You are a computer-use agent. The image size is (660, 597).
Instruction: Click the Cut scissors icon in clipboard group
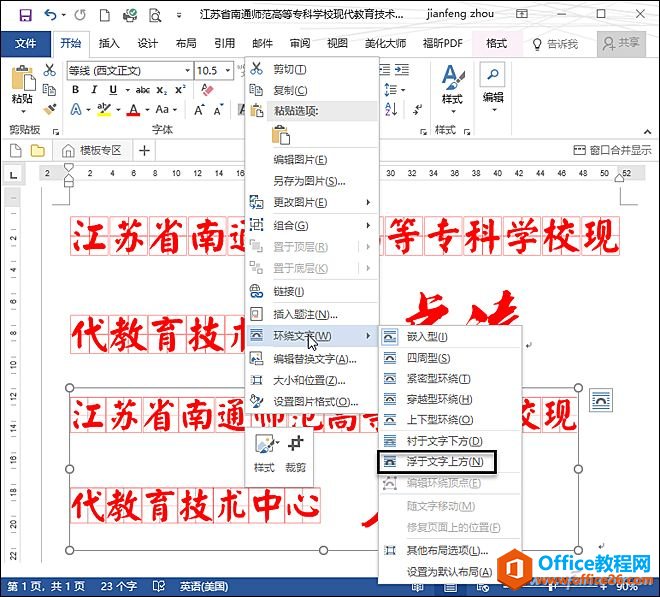[x=49, y=70]
